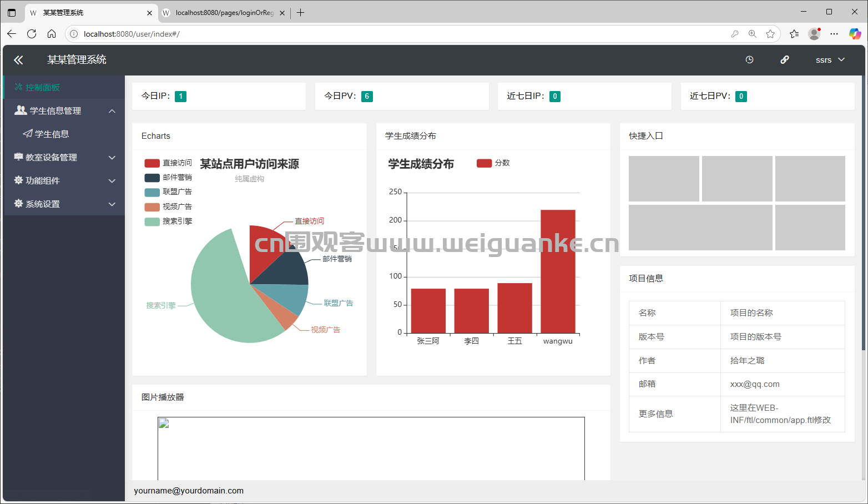The width and height of the screenshot is (868, 504).
Task: Click the xxx@qq.com email cell
Action: point(783,384)
